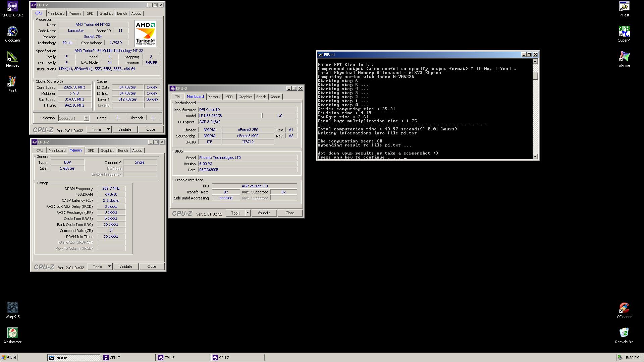This screenshot has width=644, height=362.
Task: Click the Core Voltage value field
Action: click(116, 43)
